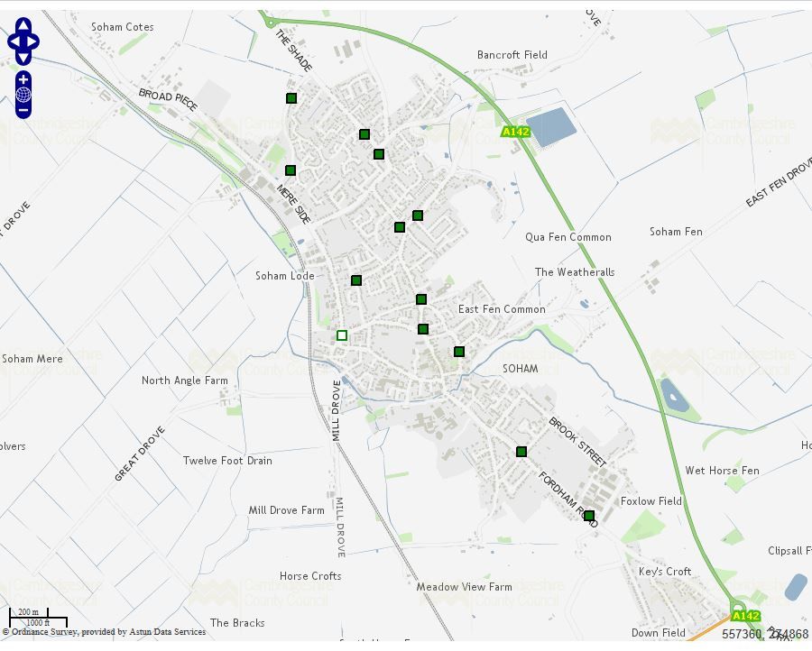812x651 pixels.
Task: Pan the map north with up arrow
Action: pyautogui.click(x=23, y=26)
